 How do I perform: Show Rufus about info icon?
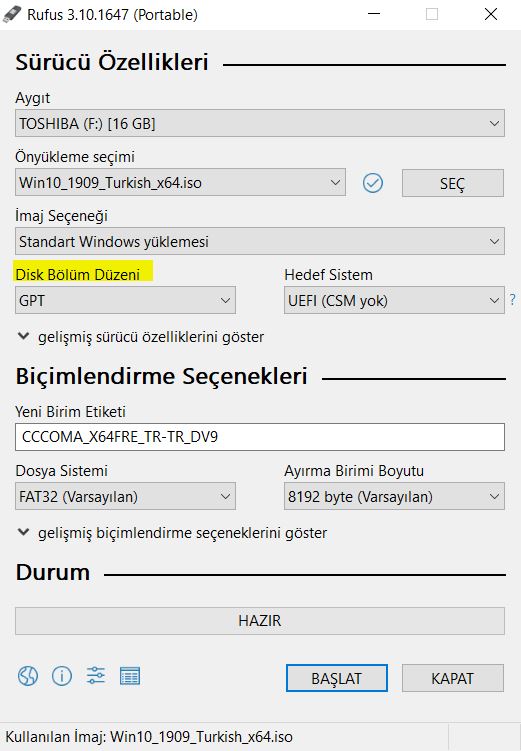click(x=62, y=676)
